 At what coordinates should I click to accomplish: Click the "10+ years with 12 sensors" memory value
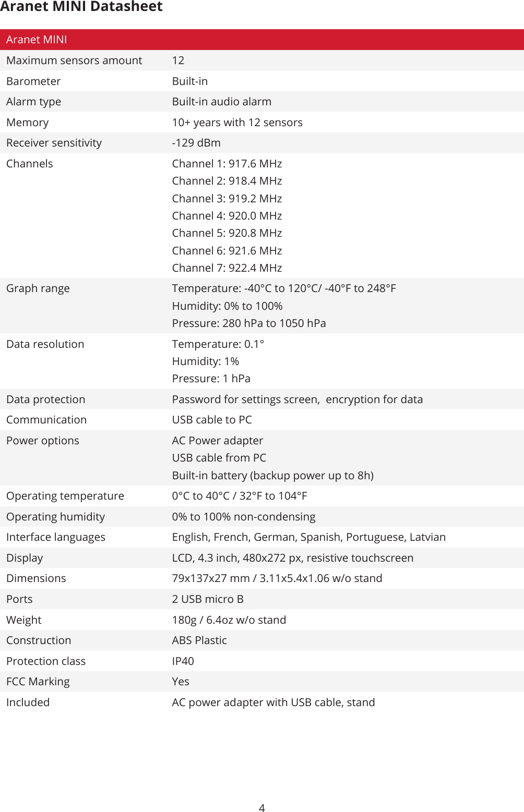coord(237,123)
